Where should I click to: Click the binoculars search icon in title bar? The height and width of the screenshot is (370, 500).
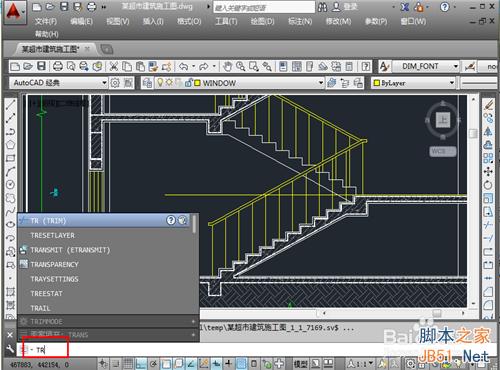[322, 7]
